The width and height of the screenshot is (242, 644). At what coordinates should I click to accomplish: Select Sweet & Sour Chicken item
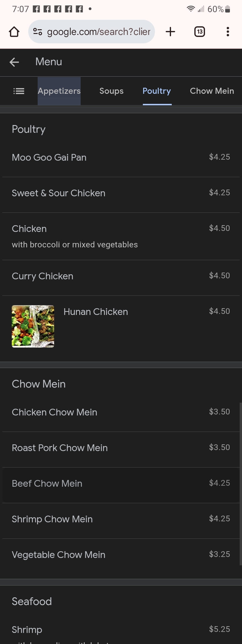pos(58,193)
